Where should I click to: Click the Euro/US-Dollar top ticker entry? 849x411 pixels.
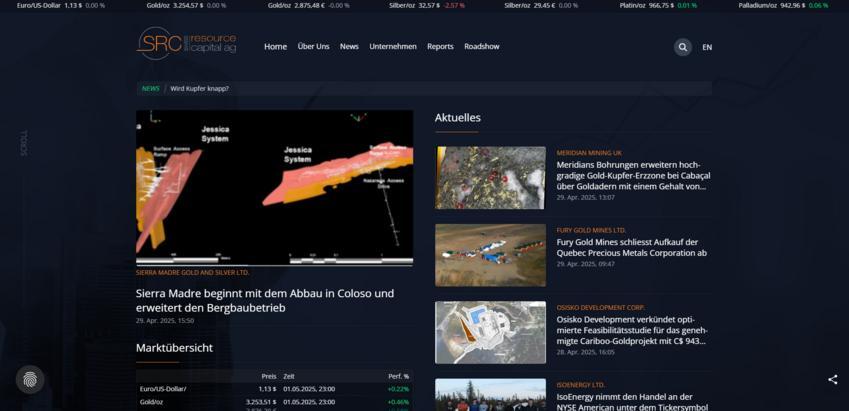coord(61,5)
